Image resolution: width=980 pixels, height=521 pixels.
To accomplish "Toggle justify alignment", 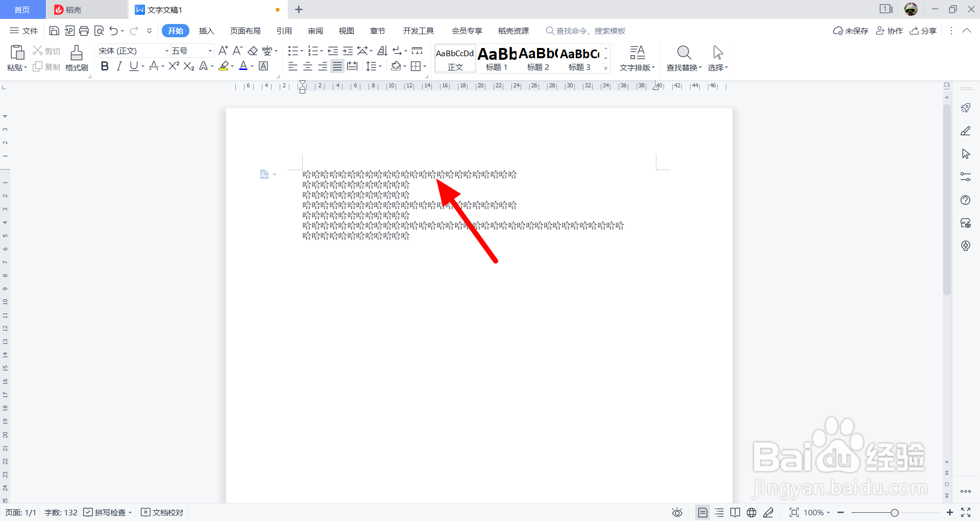I will click(x=337, y=66).
